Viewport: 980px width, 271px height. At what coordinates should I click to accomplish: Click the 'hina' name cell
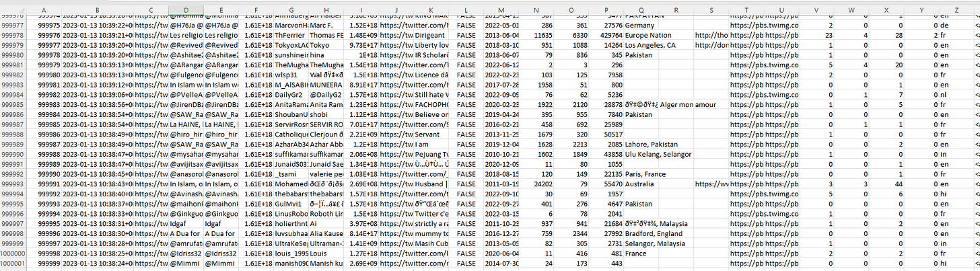coord(326,54)
